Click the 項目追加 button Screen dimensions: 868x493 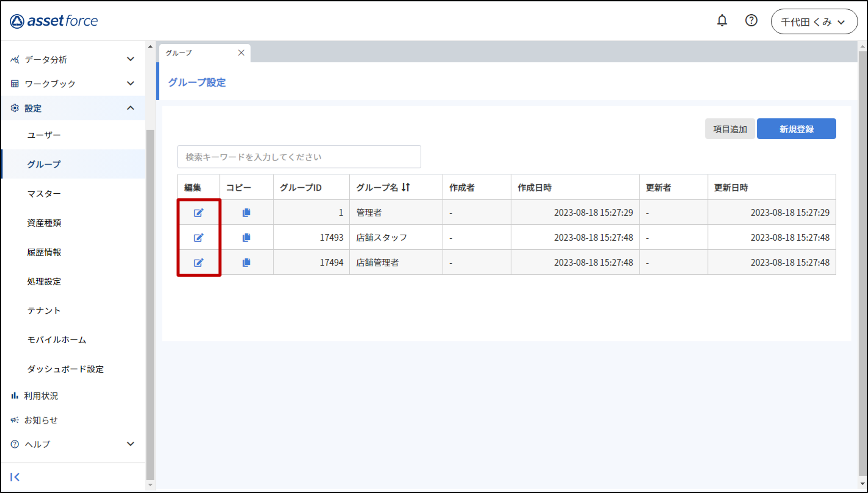[x=730, y=129]
